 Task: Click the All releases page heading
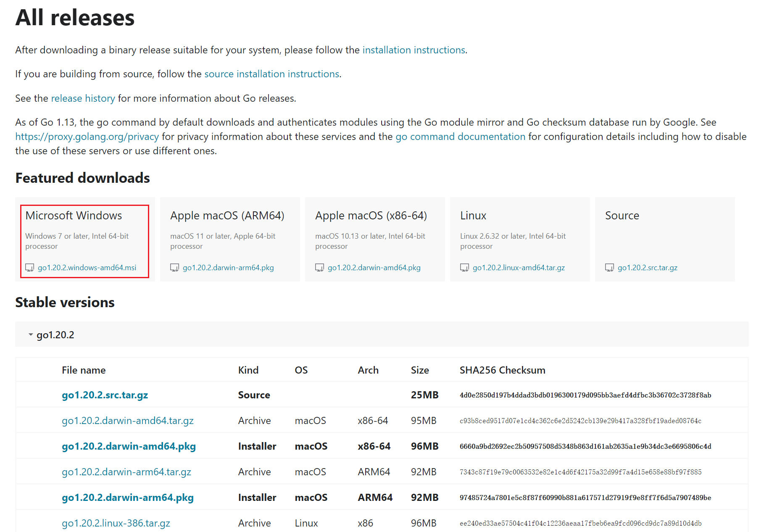click(75, 18)
